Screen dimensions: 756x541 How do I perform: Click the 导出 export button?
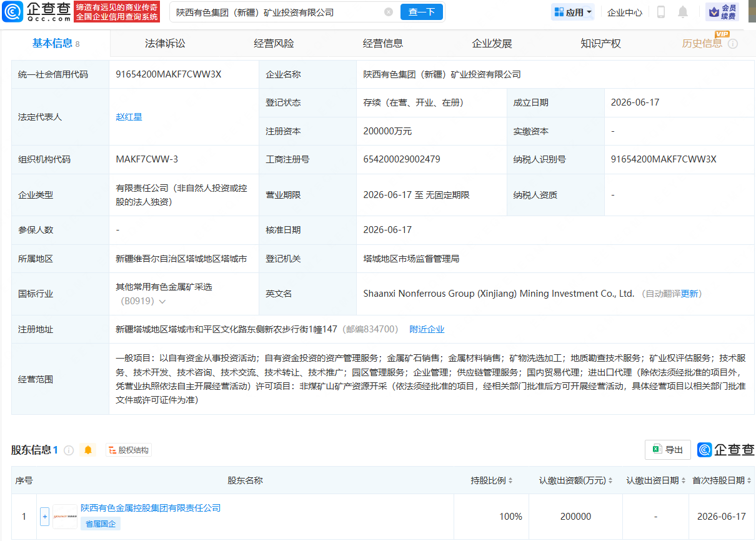pos(668,450)
